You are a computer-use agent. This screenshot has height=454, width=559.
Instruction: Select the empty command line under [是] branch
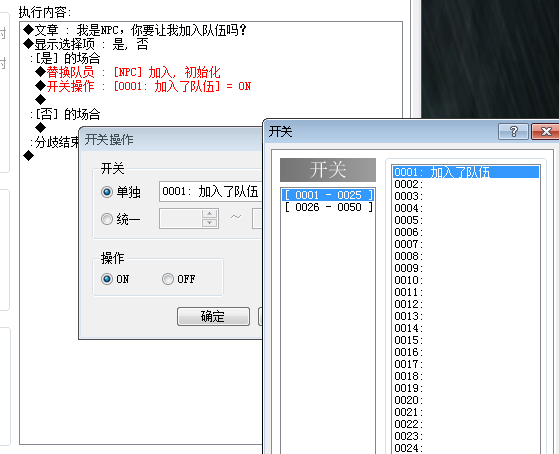click(x=41, y=100)
